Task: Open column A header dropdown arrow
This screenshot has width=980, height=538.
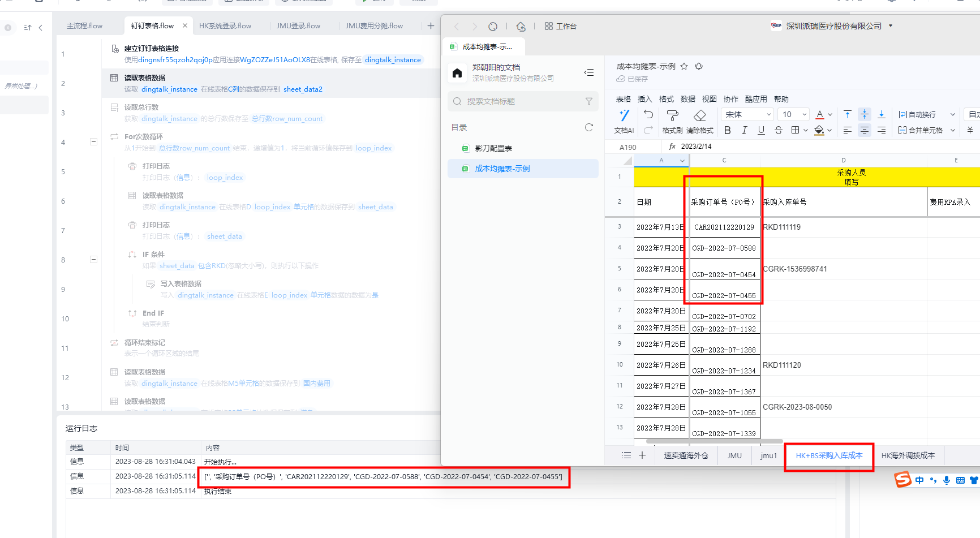Action: pos(682,161)
